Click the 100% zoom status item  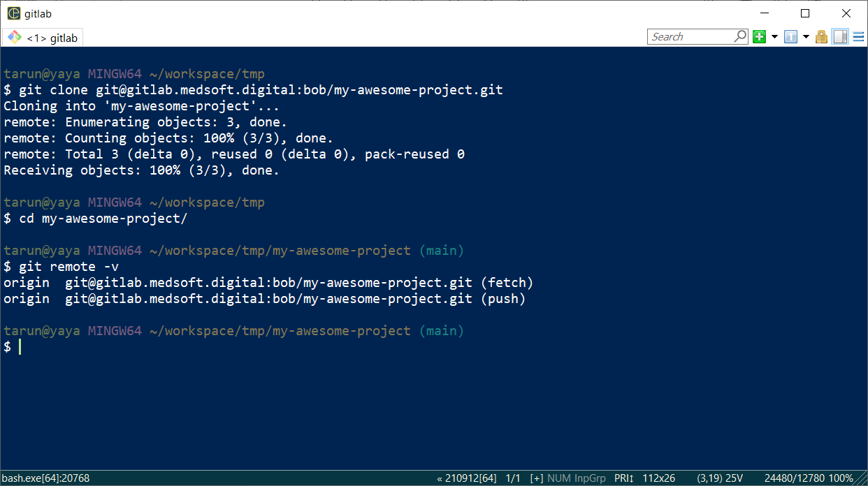coord(841,478)
